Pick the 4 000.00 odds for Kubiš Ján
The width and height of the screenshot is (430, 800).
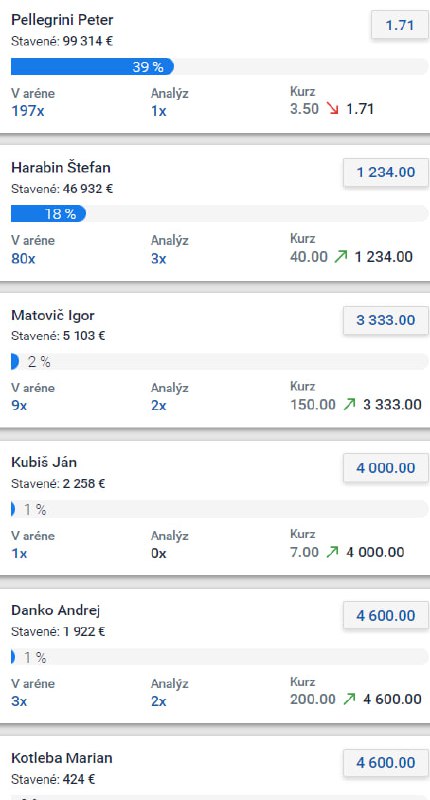(x=386, y=468)
